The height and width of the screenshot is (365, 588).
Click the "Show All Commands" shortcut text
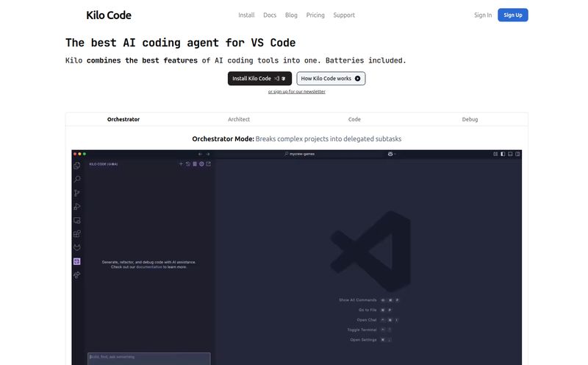358,300
